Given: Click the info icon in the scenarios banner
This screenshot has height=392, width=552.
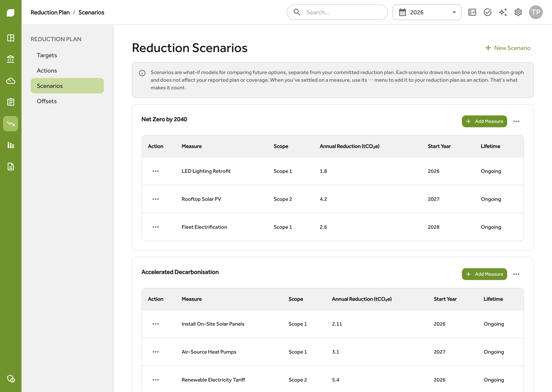Looking at the screenshot, I should point(142,73).
